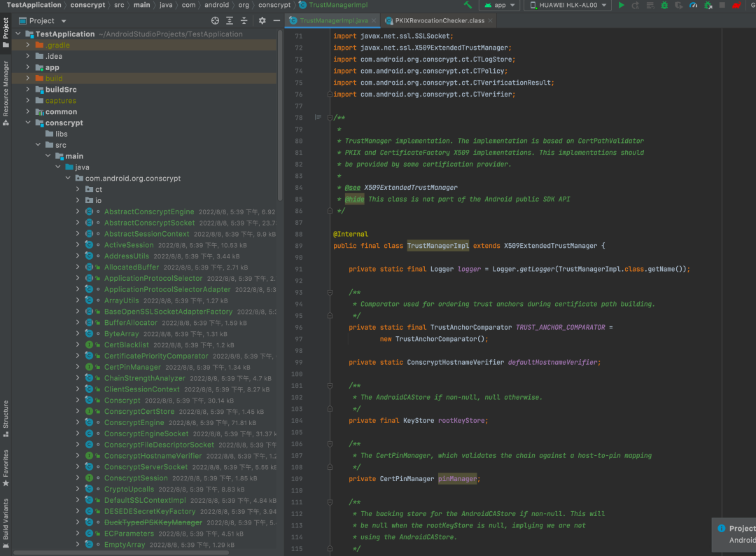Click the fold marker at line 76
Screen dimensions: 756x556
click(x=330, y=94)
